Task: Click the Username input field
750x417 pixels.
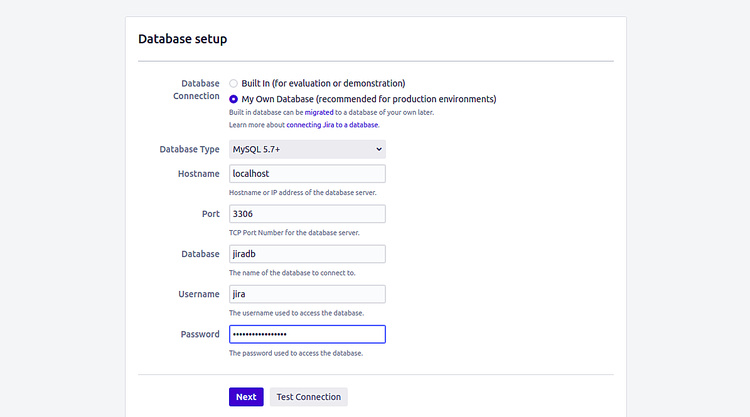Action: [307, 294]
